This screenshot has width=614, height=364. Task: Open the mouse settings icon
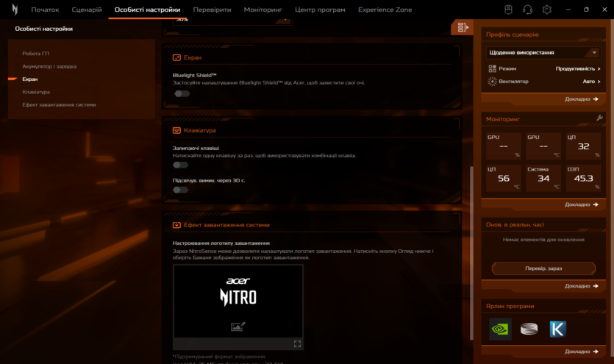click(507, 10)
